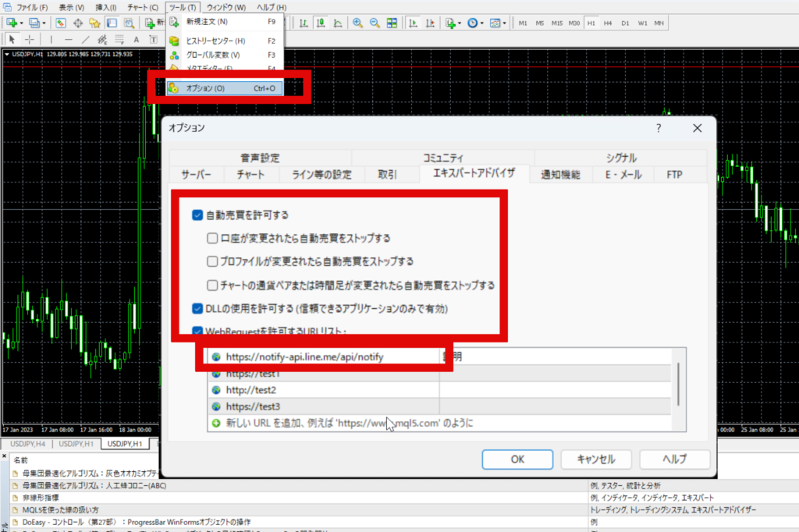
Task: Select the H4 timeframe button
Action: pyautogui.click(x=608, y=23)
